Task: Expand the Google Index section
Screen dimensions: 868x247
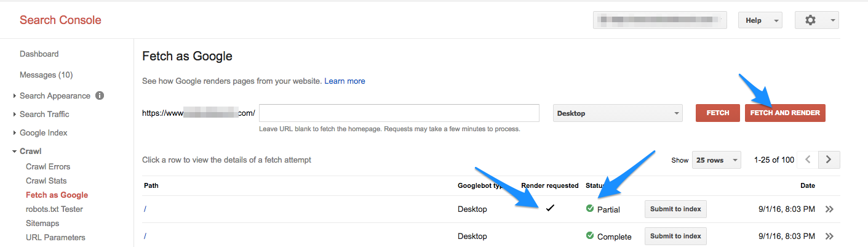Action: 43,133
